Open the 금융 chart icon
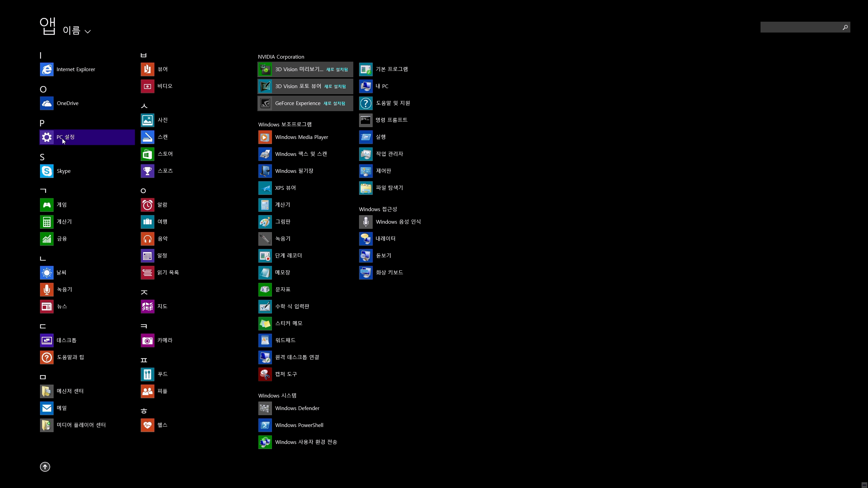The width and height of the screenshot is (868, 488). click(x=47, y=239)
